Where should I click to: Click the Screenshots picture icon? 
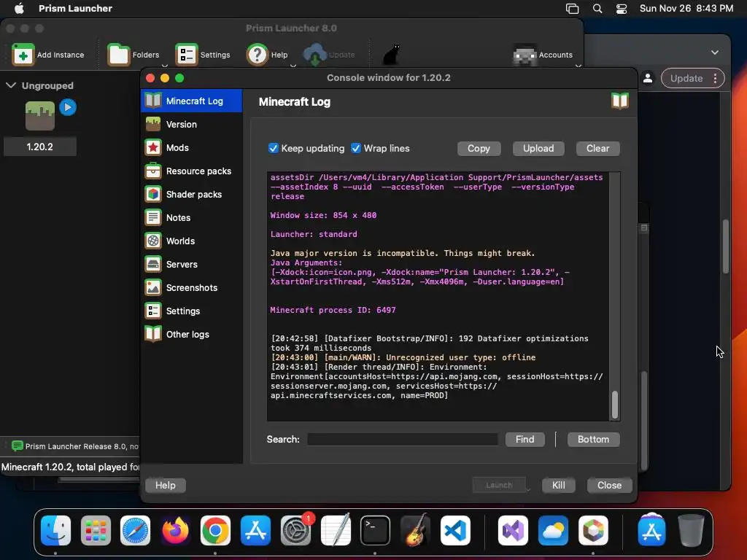(153, 287)
